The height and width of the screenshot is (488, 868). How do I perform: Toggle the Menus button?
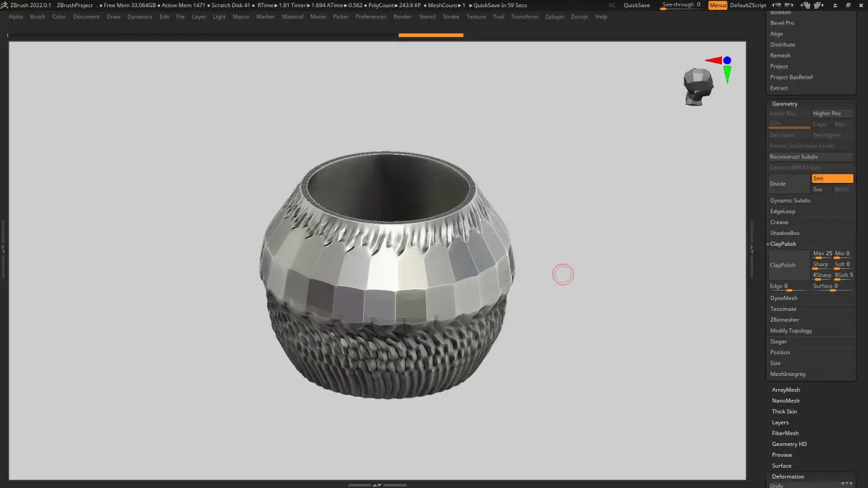718,5
